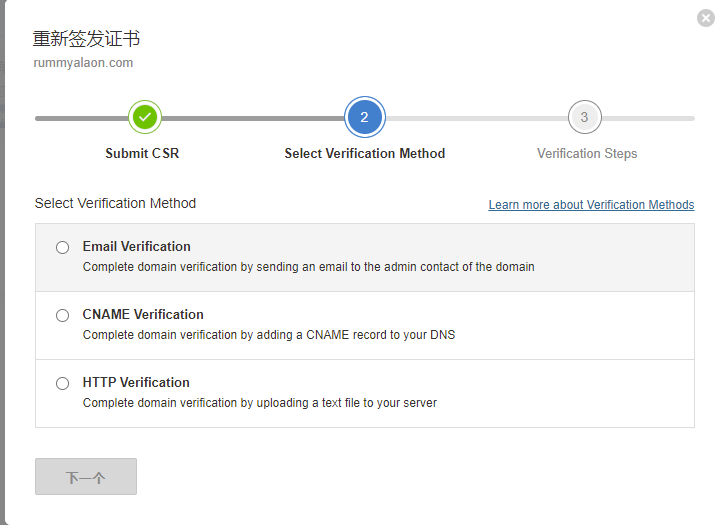
Task: Click the text file upload description
Action: point(259,404)
